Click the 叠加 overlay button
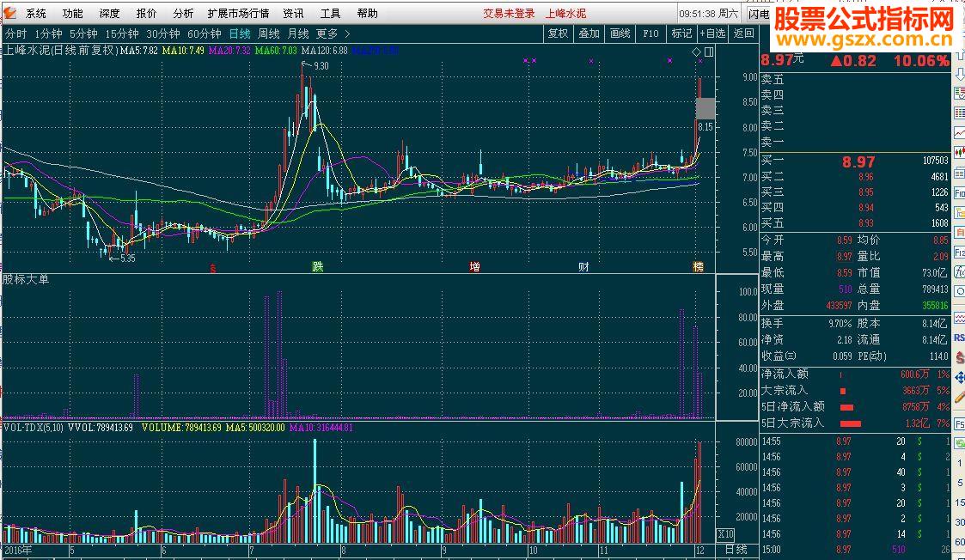The width and height of the screenshot is (965, 560). coord(589,33)
